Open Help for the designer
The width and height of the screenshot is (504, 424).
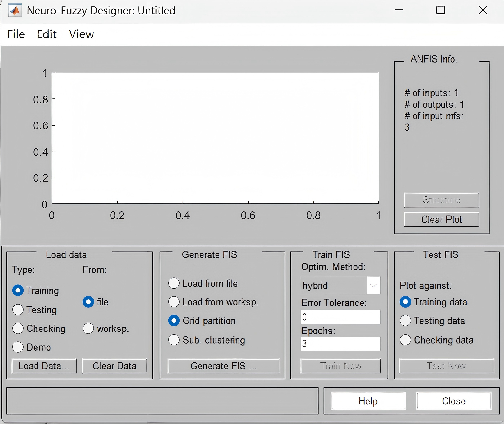click(368, 401)
